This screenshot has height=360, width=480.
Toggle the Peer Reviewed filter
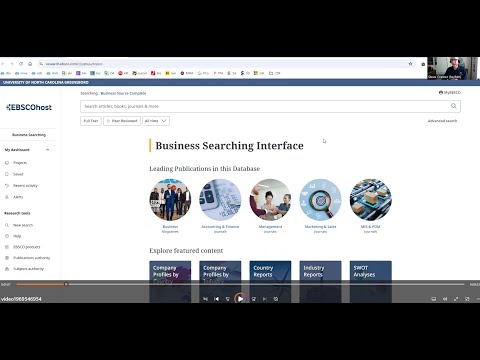pyautogui.click(x=122, y=121)
